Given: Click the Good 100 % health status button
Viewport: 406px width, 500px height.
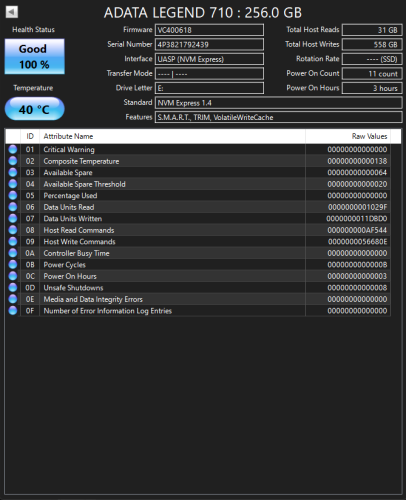Looking at the screenshot, I should click(35, 56).
